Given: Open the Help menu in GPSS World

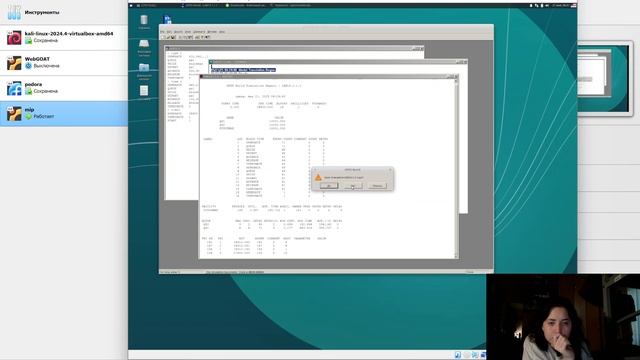Looking at the screenshot, I should [x=222, y=31].
